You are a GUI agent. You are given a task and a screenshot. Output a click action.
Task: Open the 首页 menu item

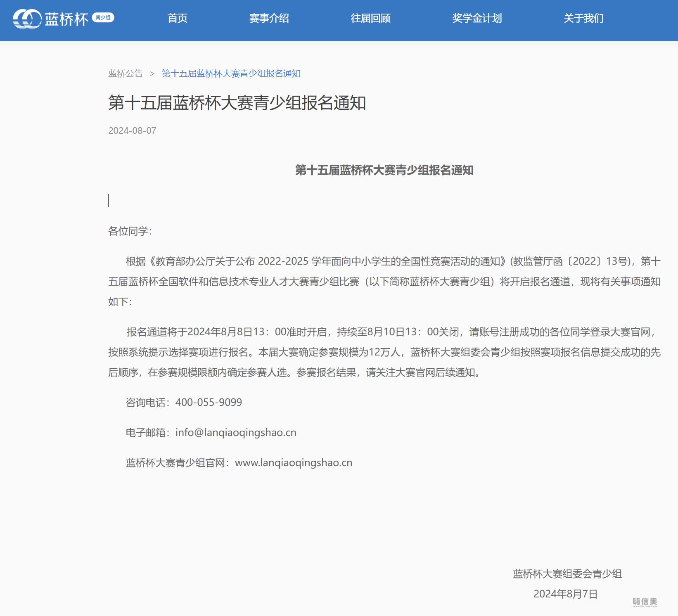(x=178, y=18)
